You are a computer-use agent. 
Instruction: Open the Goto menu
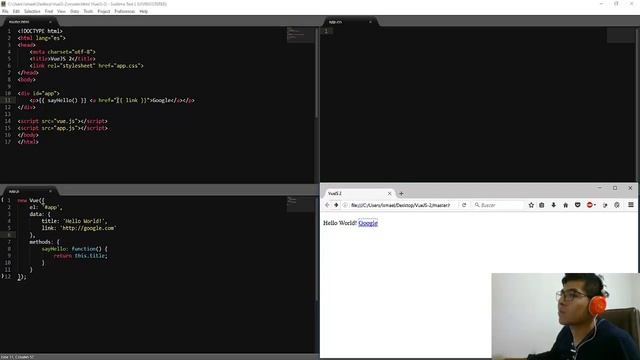tap(74, 11)
